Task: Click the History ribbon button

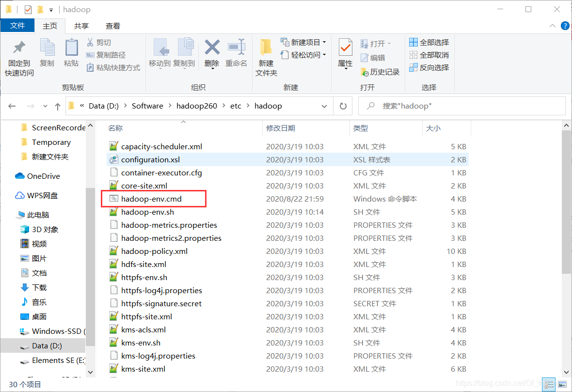Action: pyautogui.click(x=380, y=72)
